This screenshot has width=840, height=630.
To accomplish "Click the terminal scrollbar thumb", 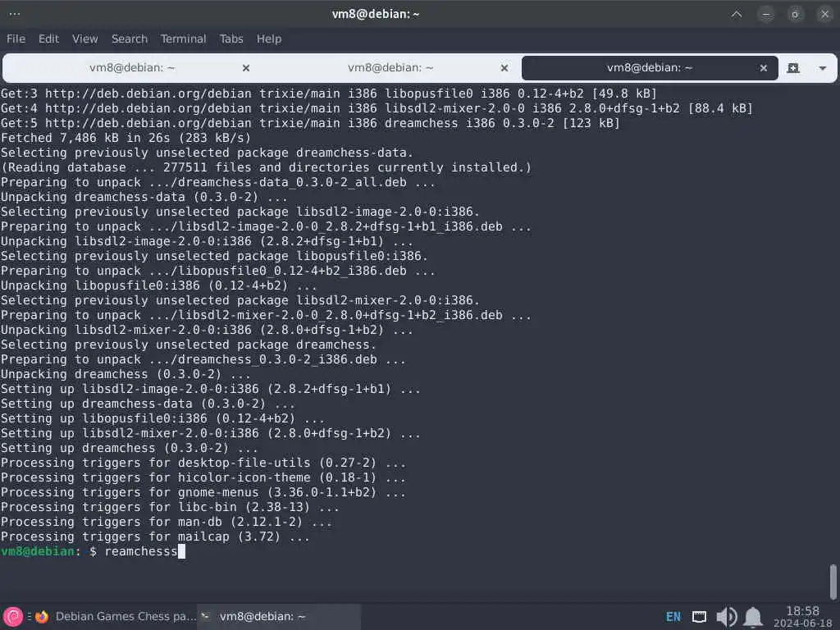I will [833, 581].
